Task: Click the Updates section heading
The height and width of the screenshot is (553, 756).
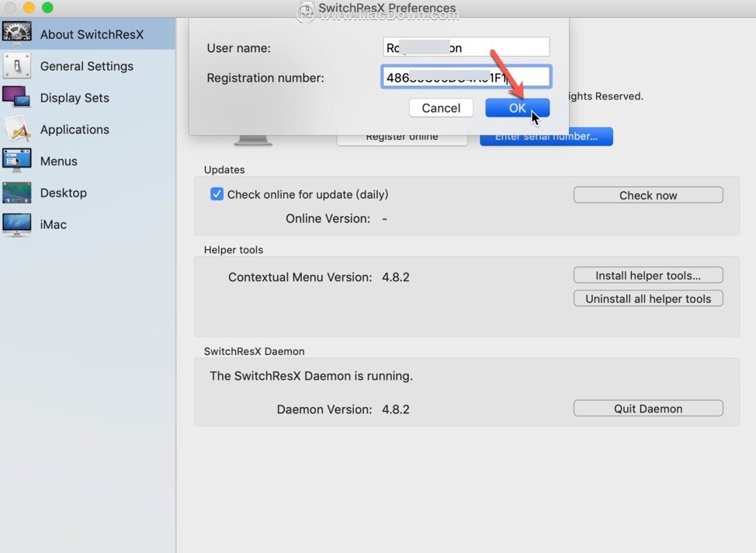Action: pos(224,170)
